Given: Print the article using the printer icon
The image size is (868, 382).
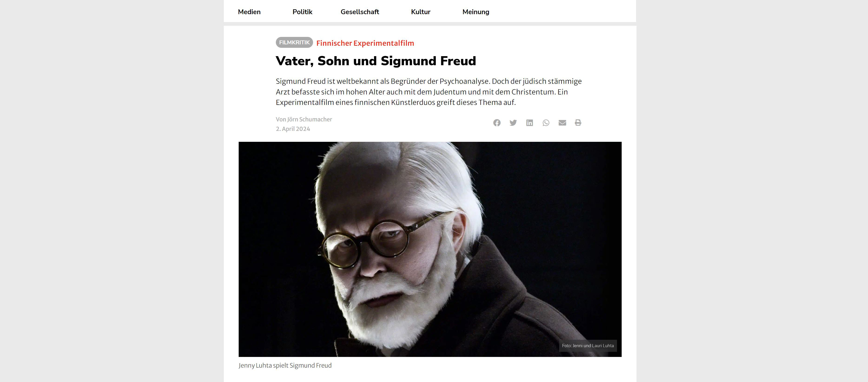Looking at the screenshot, I should tap(578, 123).
